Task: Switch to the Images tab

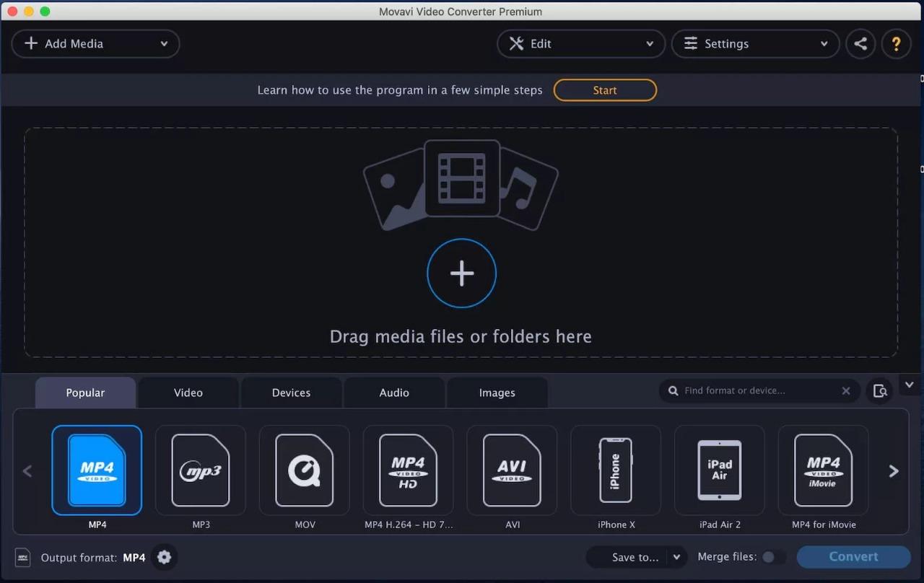Action: pyautogui.click(x=497, y=393)
